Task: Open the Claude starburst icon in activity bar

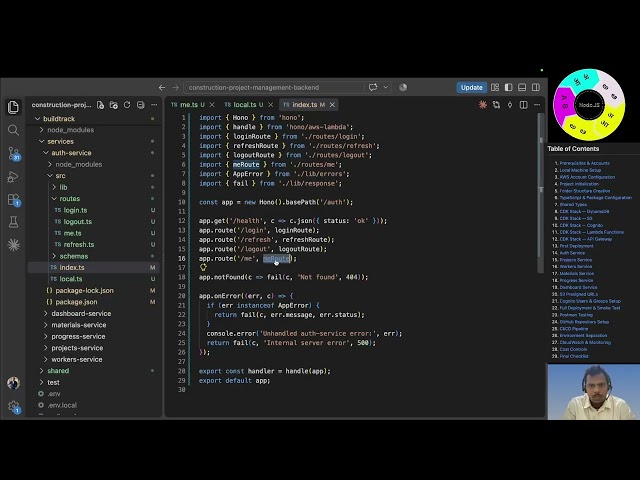Action: (x=13, y=245)
